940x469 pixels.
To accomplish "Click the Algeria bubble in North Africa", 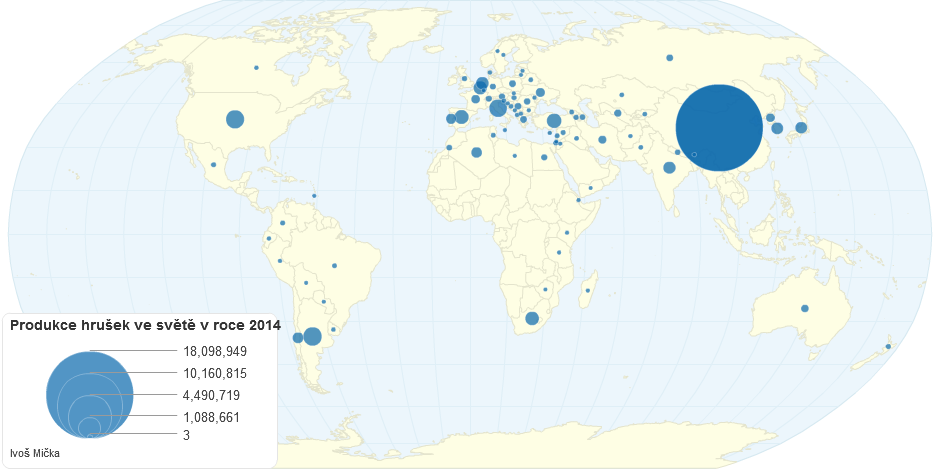I will tap(477, 152).
